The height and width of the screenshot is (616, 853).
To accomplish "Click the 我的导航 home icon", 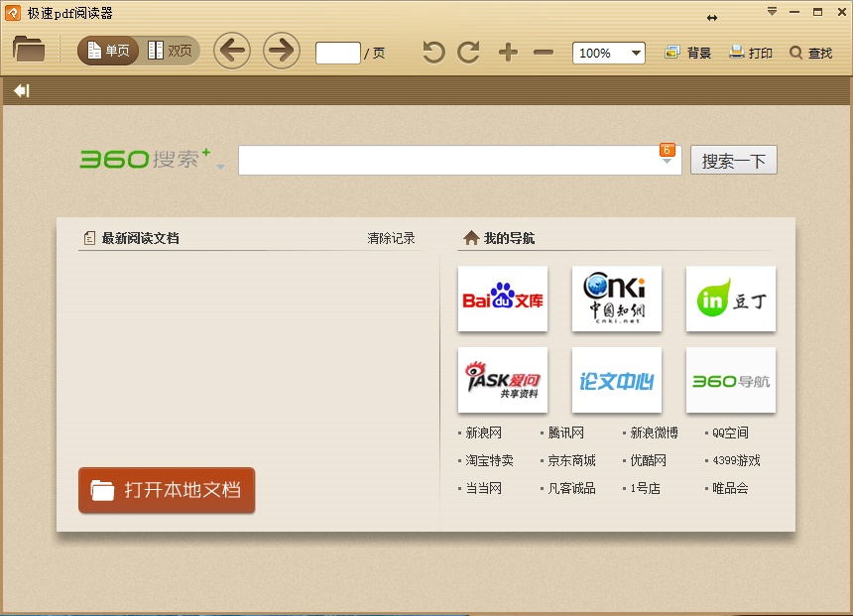I will coord(471,238).
